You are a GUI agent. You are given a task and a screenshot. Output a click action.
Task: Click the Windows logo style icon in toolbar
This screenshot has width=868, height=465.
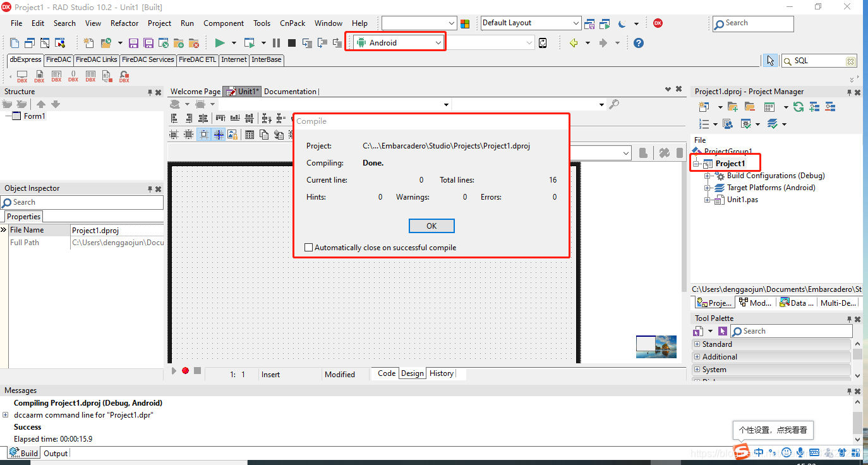[465, 23]
